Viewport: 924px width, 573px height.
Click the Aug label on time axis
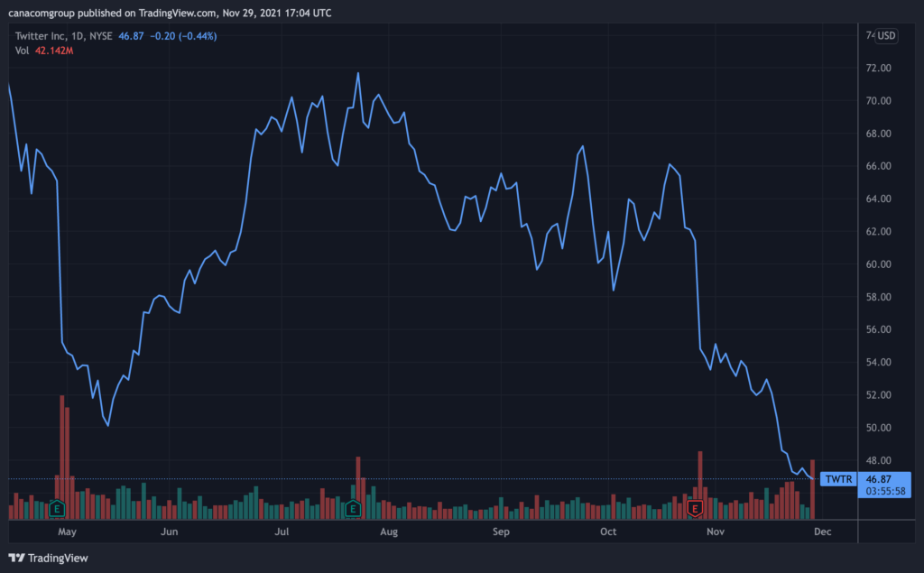[x=389, y=531]
